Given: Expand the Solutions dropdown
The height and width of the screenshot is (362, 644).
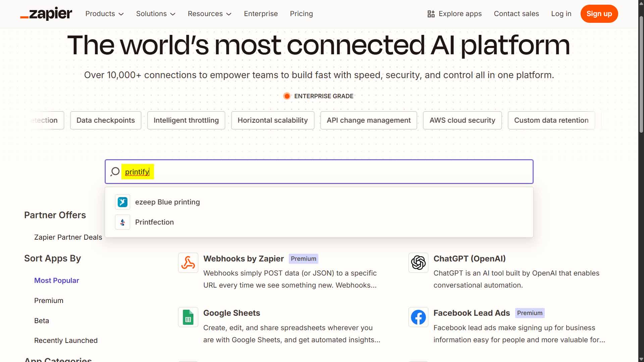Looking at the screenshot, I should tap(155, 14).
